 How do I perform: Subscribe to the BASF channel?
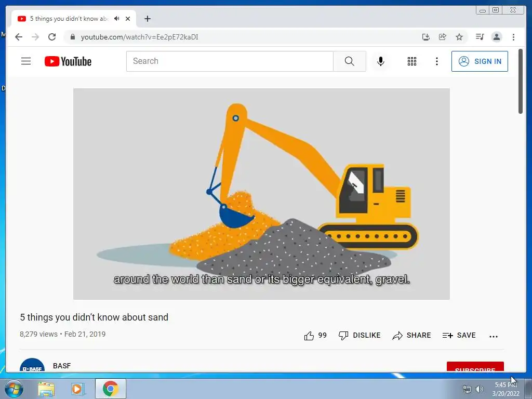(475, 367)
